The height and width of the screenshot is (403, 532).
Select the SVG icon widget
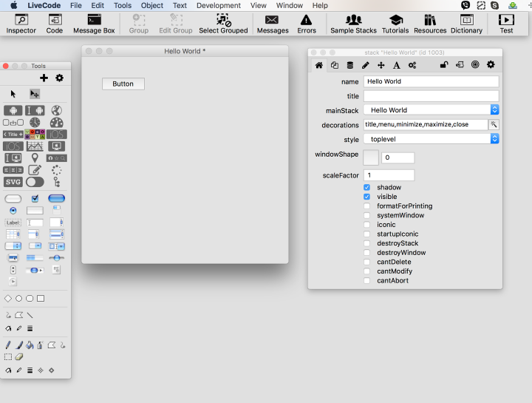click(13, 182)
